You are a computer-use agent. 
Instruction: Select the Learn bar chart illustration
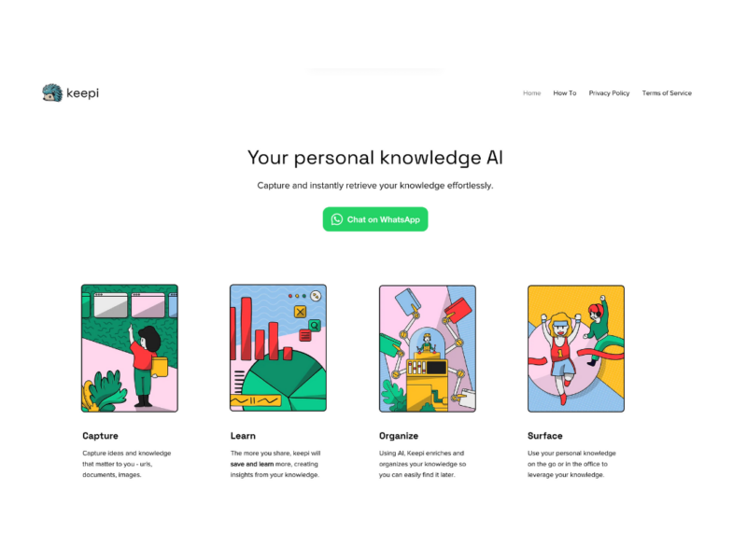point(278,348)
